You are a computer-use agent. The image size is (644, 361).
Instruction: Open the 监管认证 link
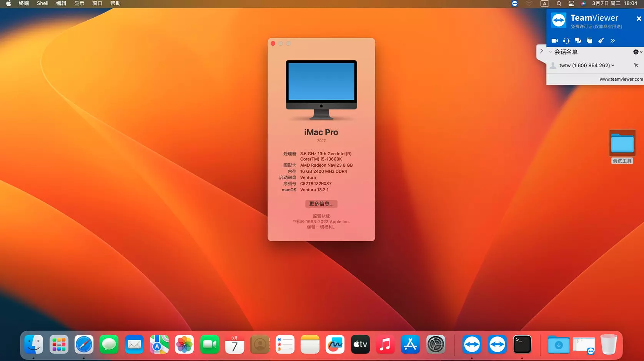pos(321,216)
